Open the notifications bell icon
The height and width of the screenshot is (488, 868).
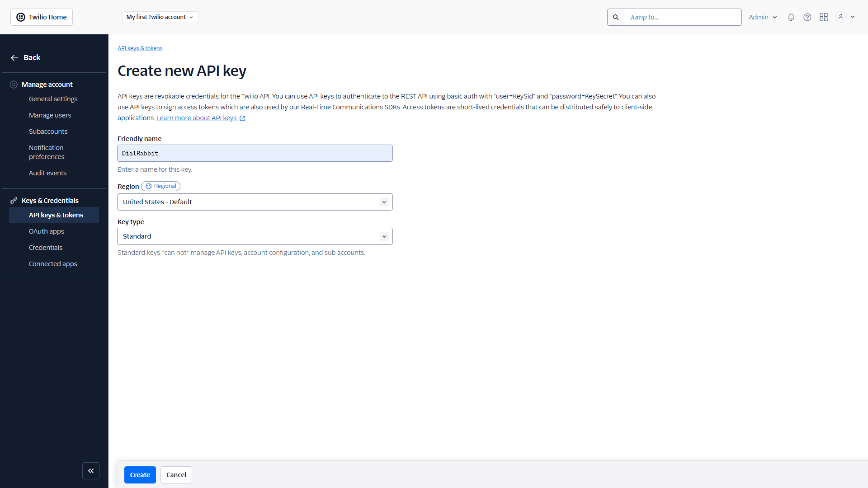[x=791, y=17]
